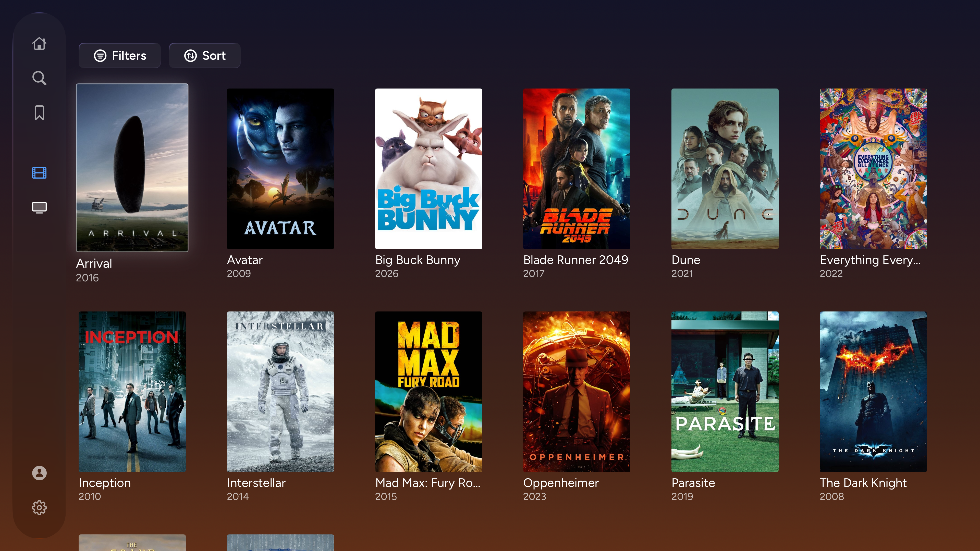Open the user profile icon
Image resolution: width=980 pixels, height=551 pixels.
click(x=39, y=473)
